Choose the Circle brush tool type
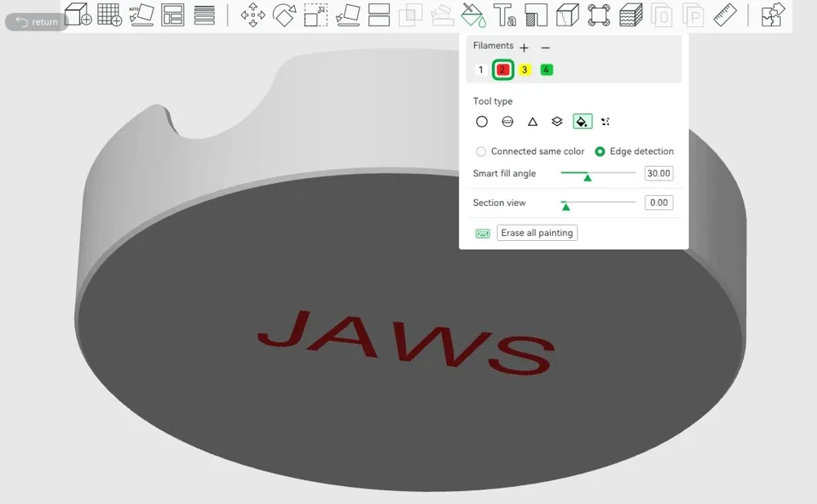The width and height of the screenshot is (817, 504). (481, 122)
